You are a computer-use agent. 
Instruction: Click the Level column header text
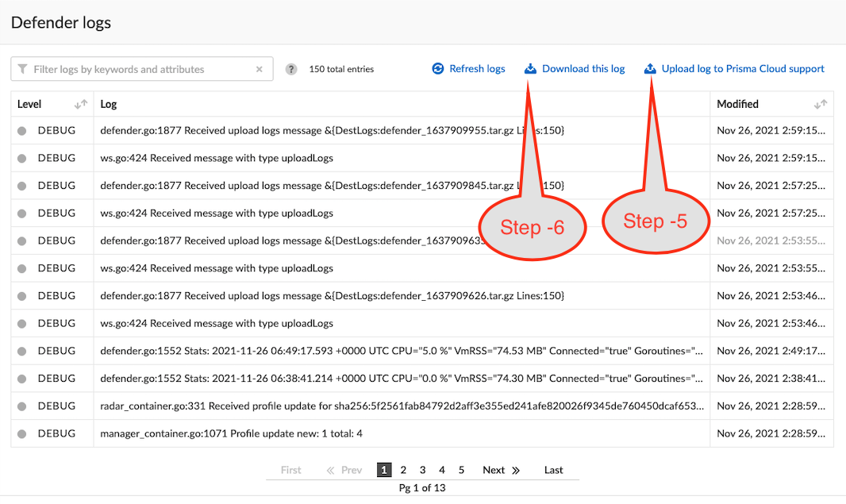(29, 104)
